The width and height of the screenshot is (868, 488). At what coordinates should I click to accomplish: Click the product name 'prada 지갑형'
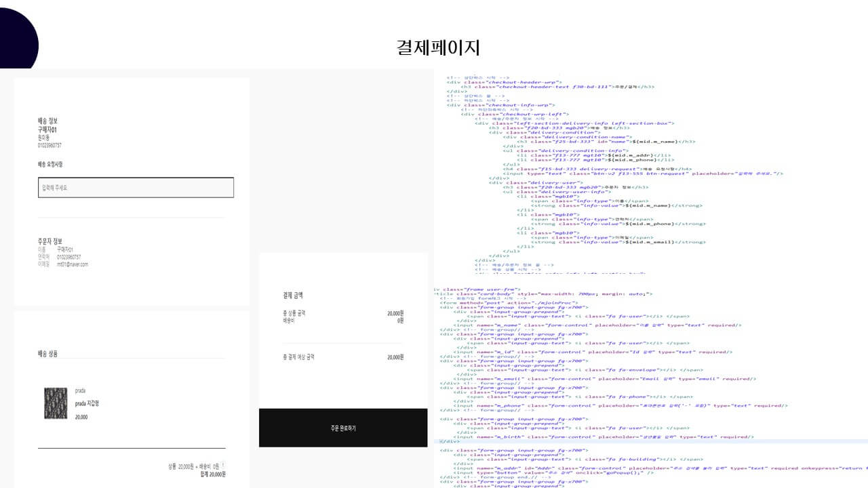[87, 403]
